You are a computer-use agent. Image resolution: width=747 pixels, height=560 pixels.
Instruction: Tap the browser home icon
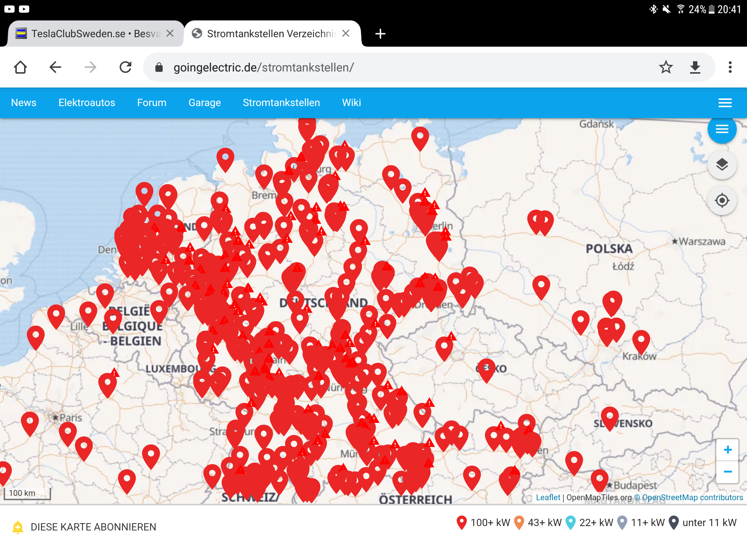[20, 67]
